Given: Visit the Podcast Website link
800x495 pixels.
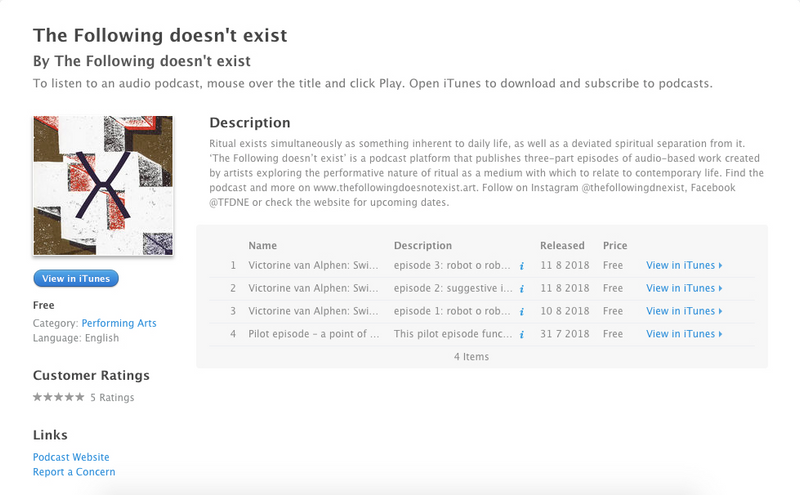Looking at the screenshot, I should pos(71,457).
